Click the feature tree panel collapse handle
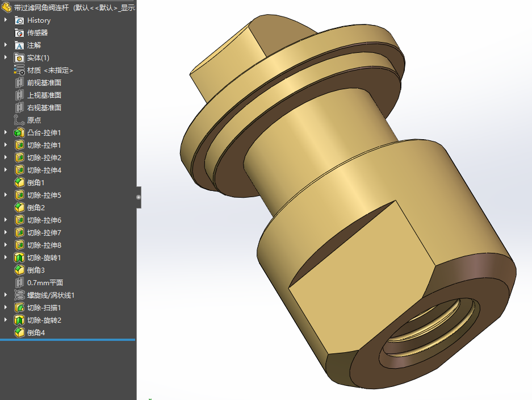Screen dimensions: 532x400 tap(139, 197)
